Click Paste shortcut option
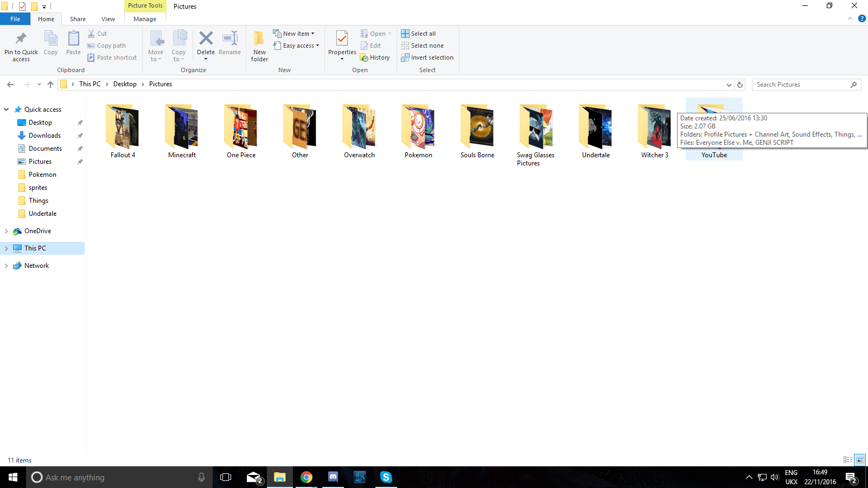 tap(112, 57)
